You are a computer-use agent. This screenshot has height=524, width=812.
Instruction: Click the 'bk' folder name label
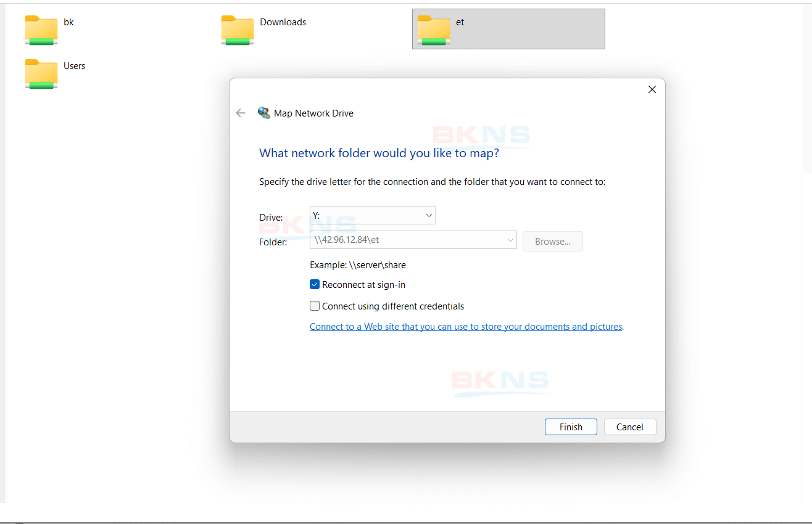68,22
